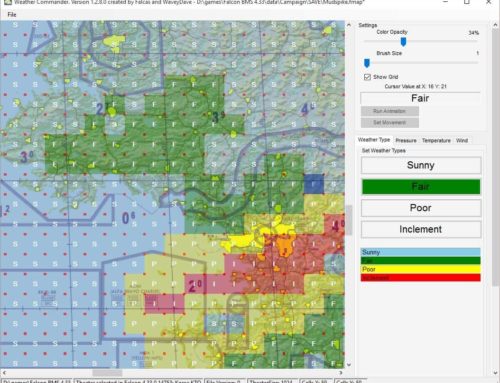Open the File menu
Image resolution: width=500 pixels, height=383 pixels.
click(x=12, y=14)
